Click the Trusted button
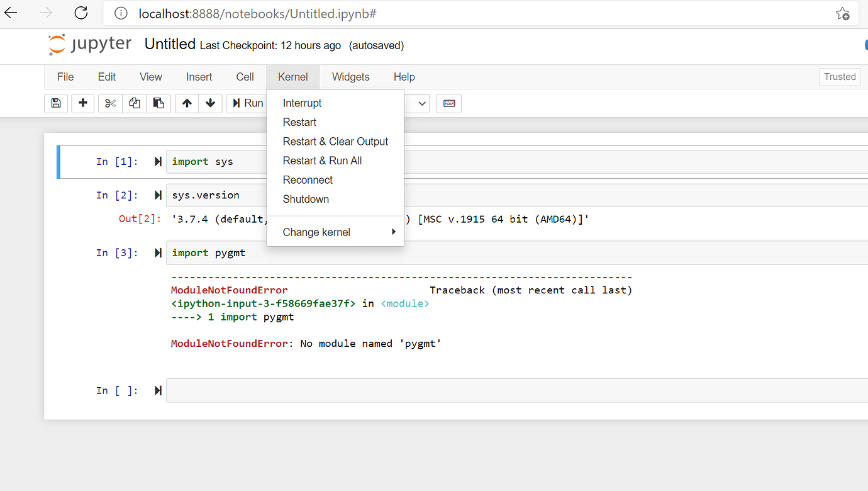This screenshot has width=868, height=491. pyautogui.click(x=840, y=76)
